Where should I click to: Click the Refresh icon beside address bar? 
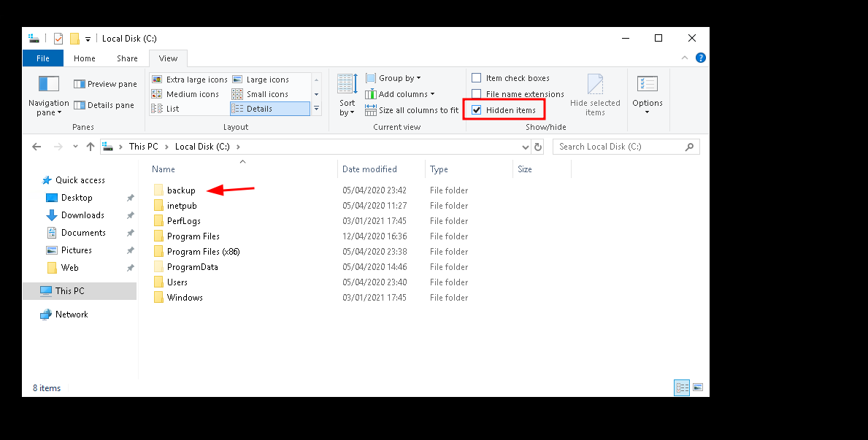pyautogui.click(x=538, y=147)
